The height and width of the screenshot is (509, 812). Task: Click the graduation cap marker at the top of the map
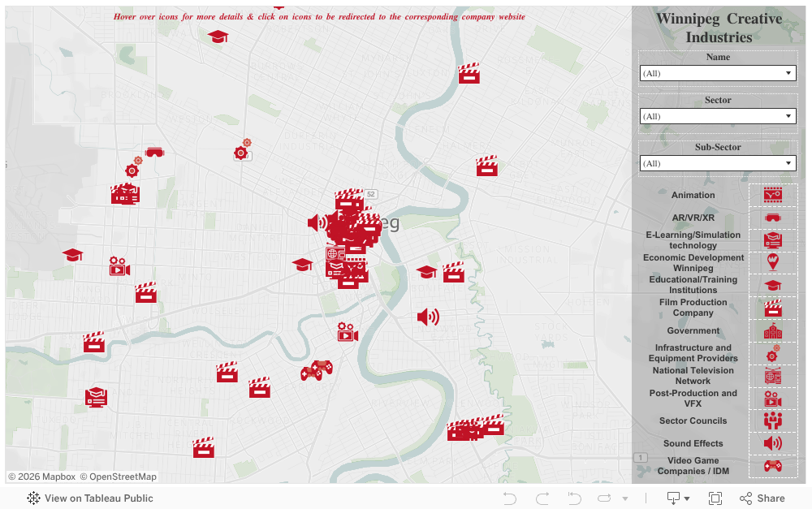[x=218, y=37]
